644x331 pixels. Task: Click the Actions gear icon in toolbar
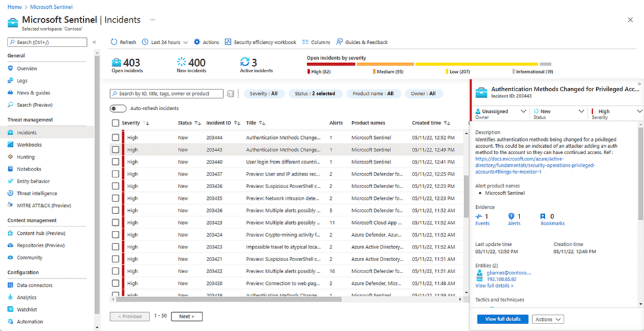pos(197,42)
